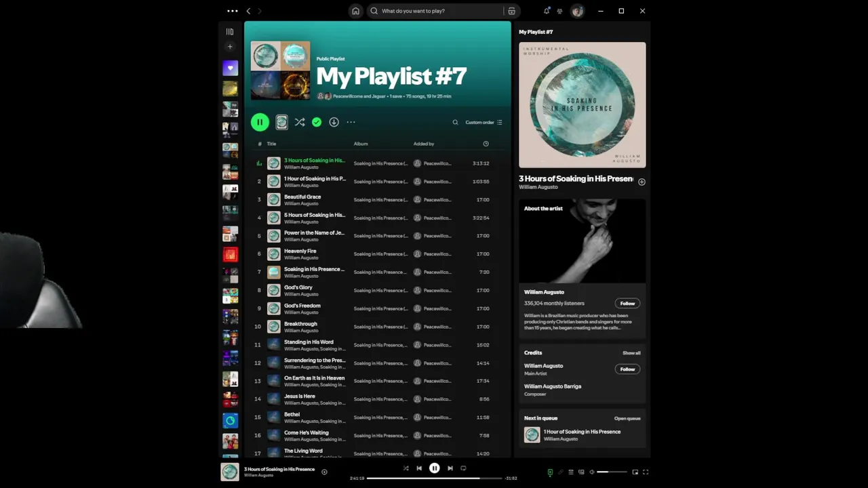Screen dimensions: 868x488
Task: Toggle shuffle in the bottom player bar
Action: [x=406, y=468]
